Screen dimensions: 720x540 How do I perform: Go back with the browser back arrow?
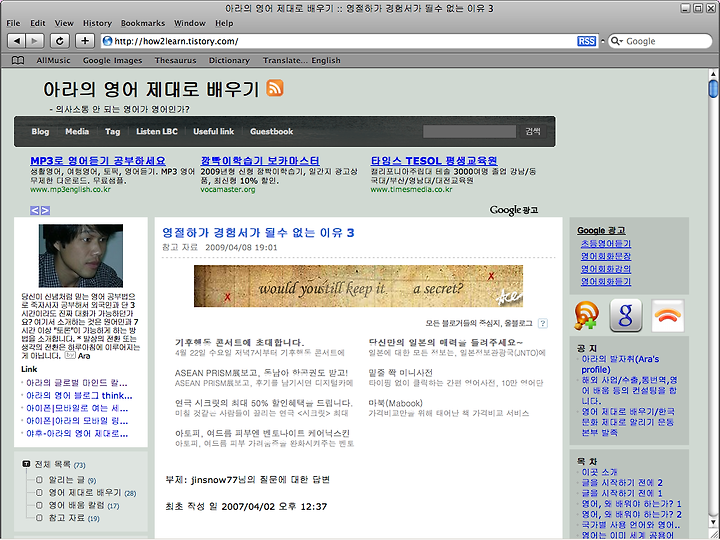click(17, 41)
